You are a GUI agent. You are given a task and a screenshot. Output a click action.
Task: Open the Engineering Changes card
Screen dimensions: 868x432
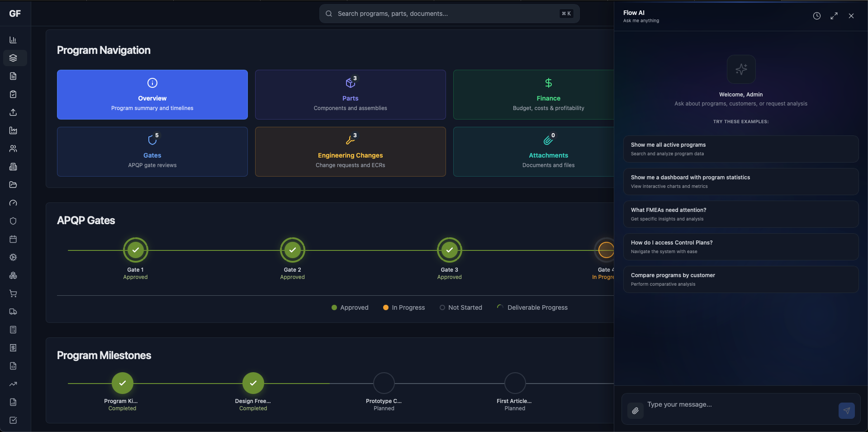(350, 152)
